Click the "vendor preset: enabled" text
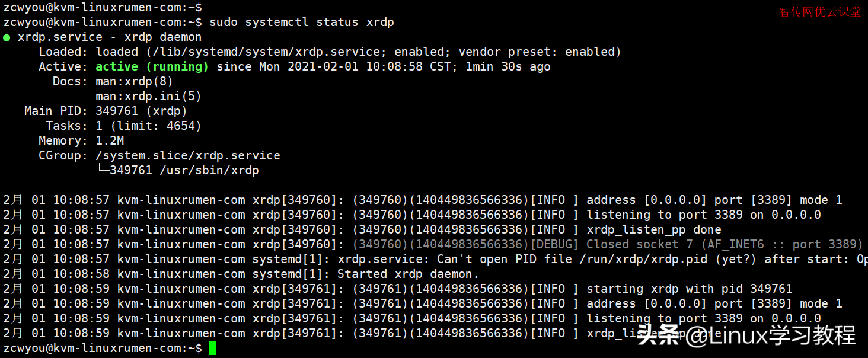 point(537,52)
